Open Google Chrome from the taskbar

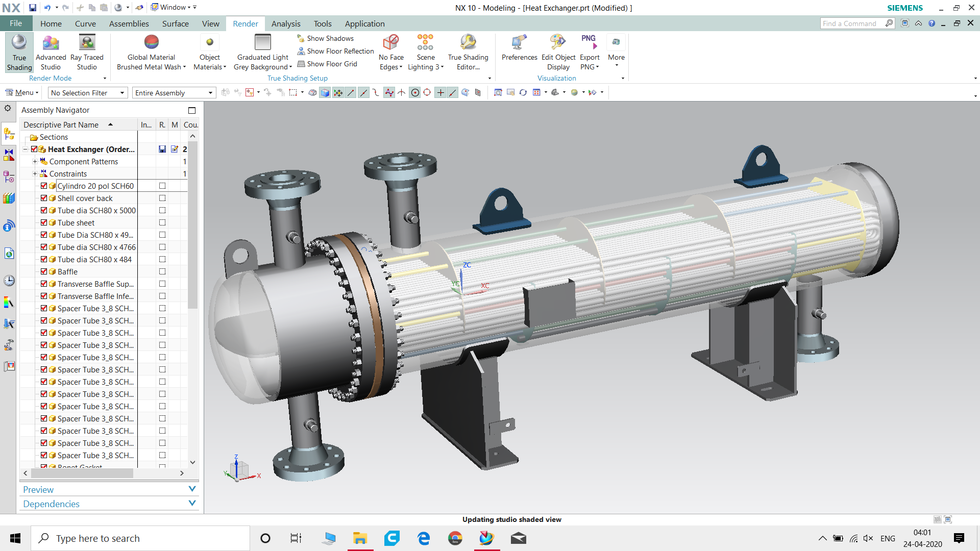455,538
